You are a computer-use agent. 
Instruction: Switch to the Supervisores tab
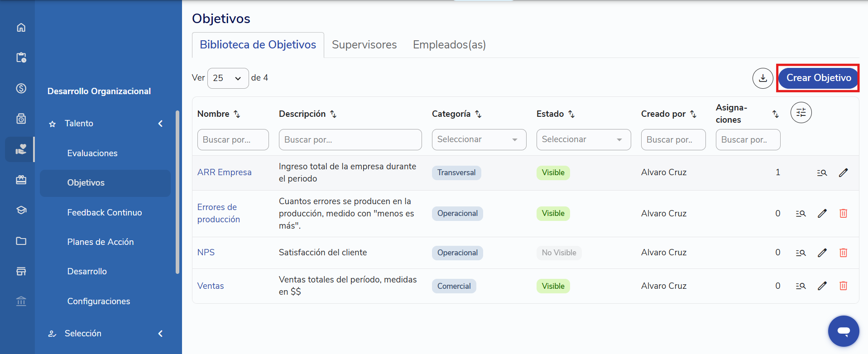pyautogui.click(x=364, y=45)
